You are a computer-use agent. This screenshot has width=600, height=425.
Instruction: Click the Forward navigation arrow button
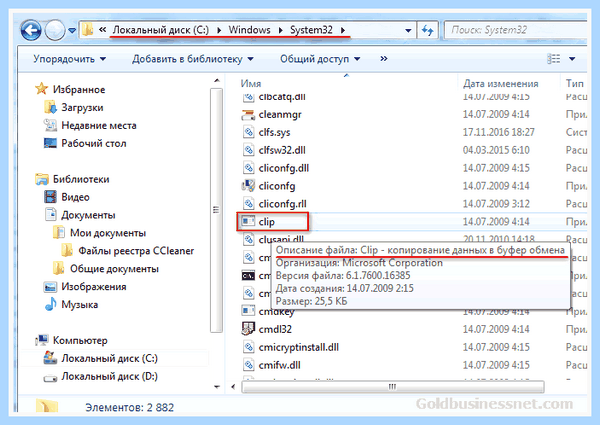coord(55,30)
